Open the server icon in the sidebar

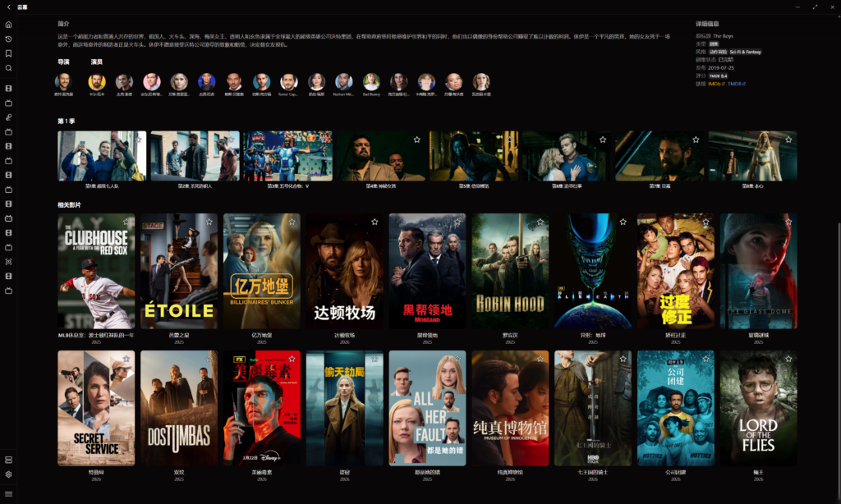8,460
